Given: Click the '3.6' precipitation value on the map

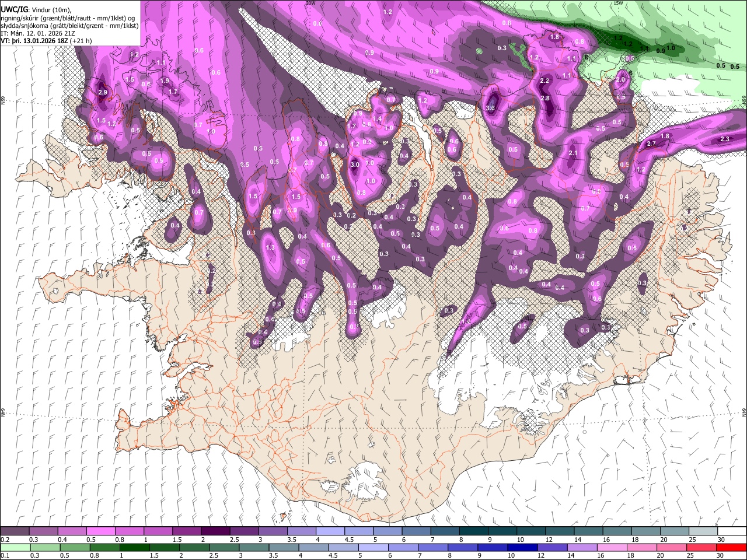Looking at the screenshot, I should click(490, 108).
